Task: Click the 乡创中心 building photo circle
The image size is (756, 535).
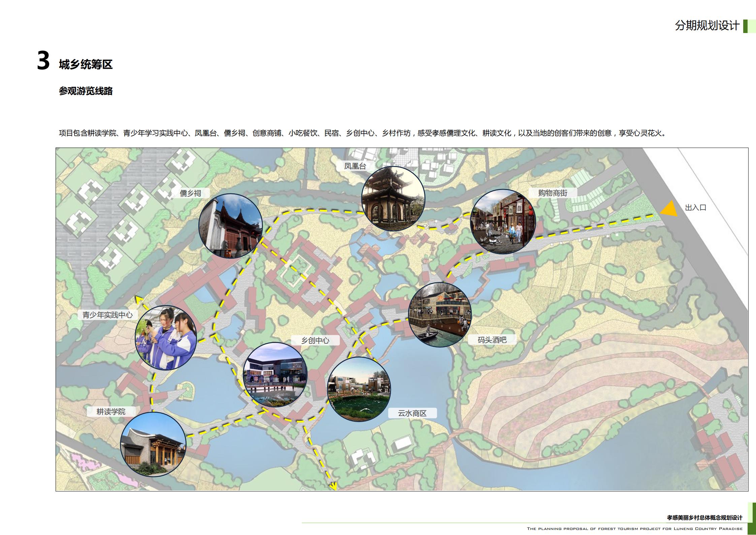Action: (275, 375)
